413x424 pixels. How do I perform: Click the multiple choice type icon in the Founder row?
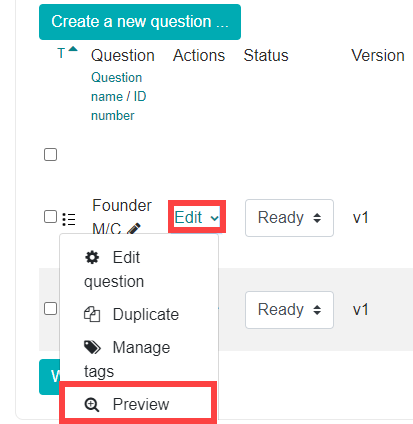pyautogui.click(x=69, y=219)
